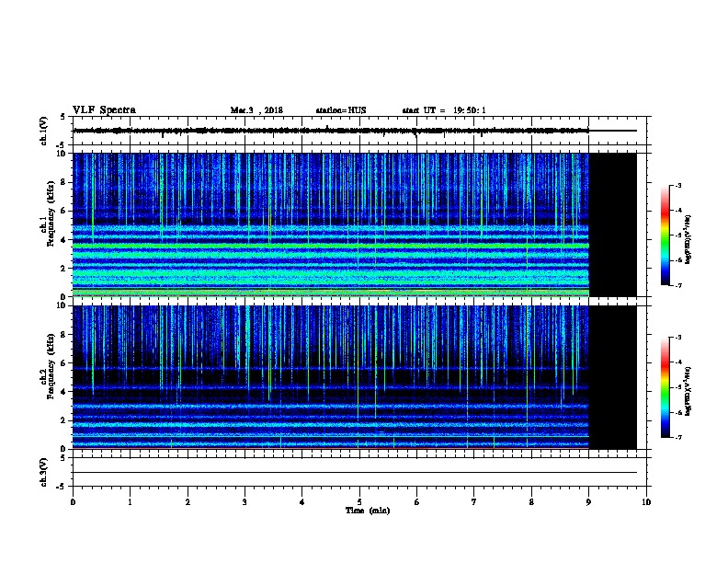Click time axis tick label "5"
Screen dimensions: 728x563
tap(359, 502)
